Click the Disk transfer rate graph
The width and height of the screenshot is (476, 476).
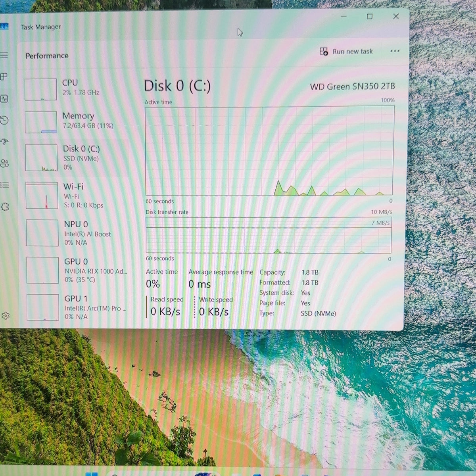(269, 235)
